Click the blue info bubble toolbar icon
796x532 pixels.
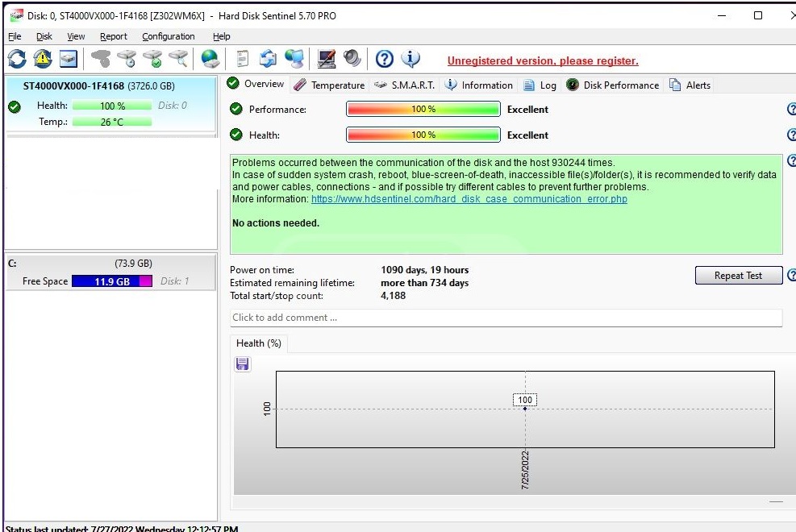point(411,59)
